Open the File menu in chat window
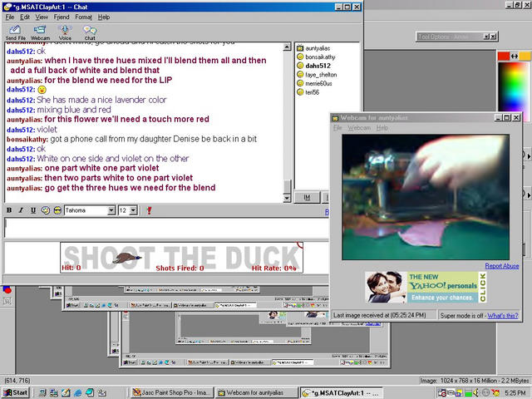 [10, 17]
